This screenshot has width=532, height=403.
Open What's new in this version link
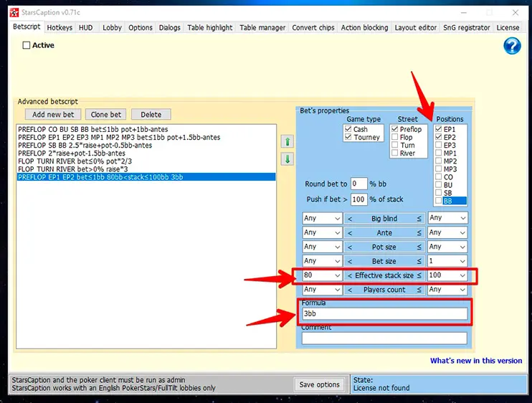(475, 361)
